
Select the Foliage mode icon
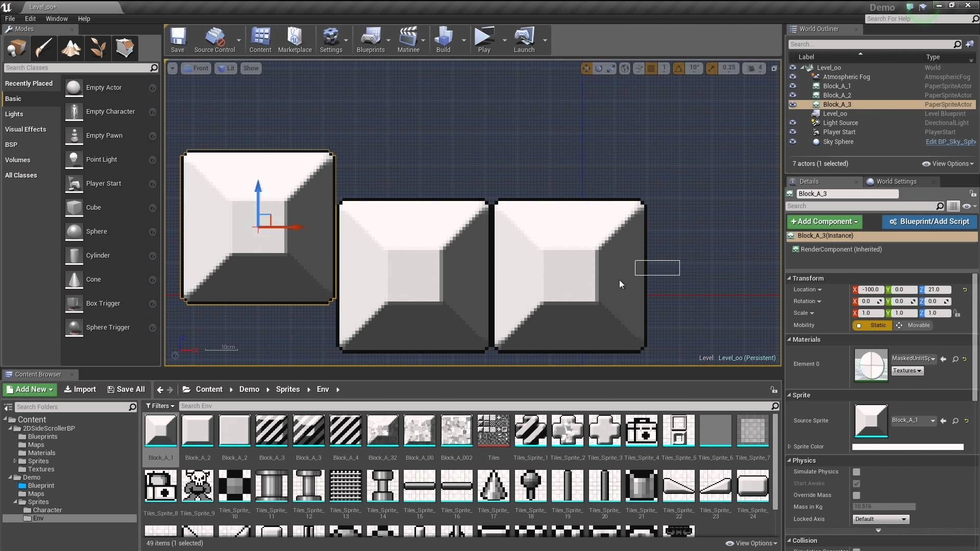pyautogui.click(x=98, y=48)
